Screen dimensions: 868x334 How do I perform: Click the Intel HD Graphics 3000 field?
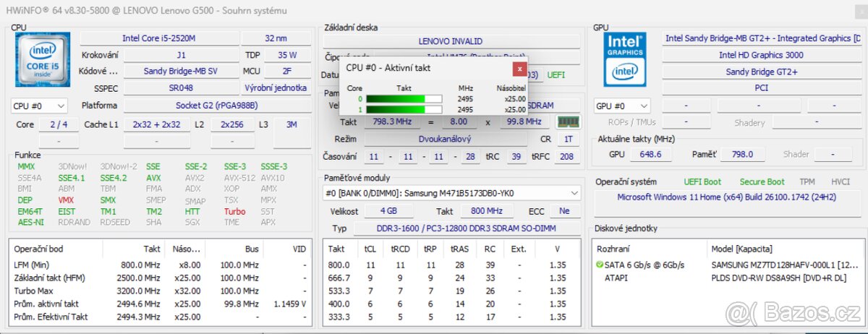[761, 55]
